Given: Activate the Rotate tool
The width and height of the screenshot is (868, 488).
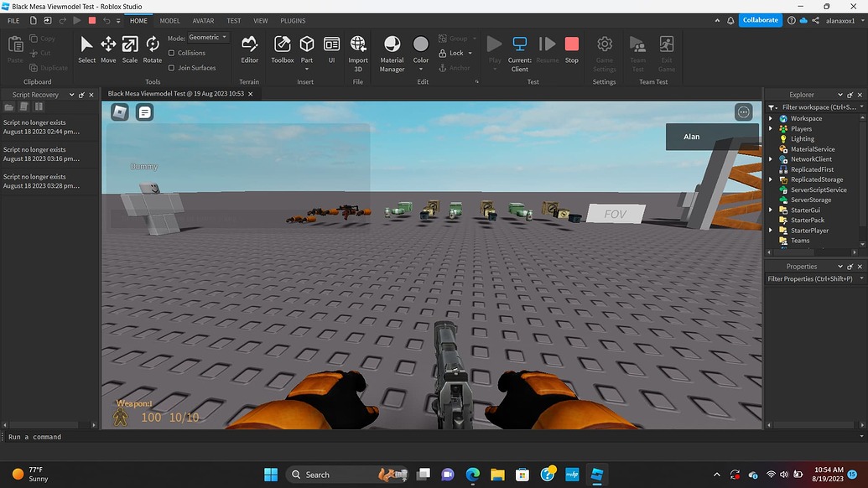Looking at the screenshot, I should pyautogui.click(x=151, y=50).
